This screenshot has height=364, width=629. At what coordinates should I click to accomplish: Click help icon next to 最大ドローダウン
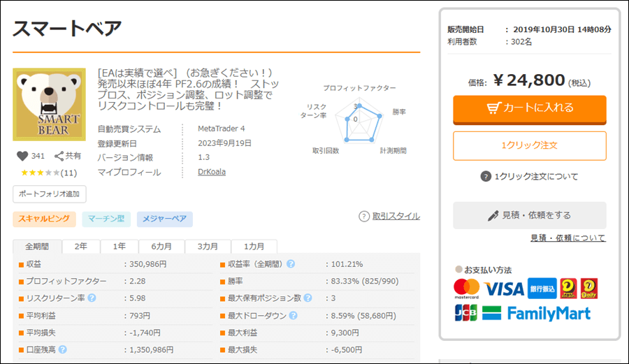[291, 316]
